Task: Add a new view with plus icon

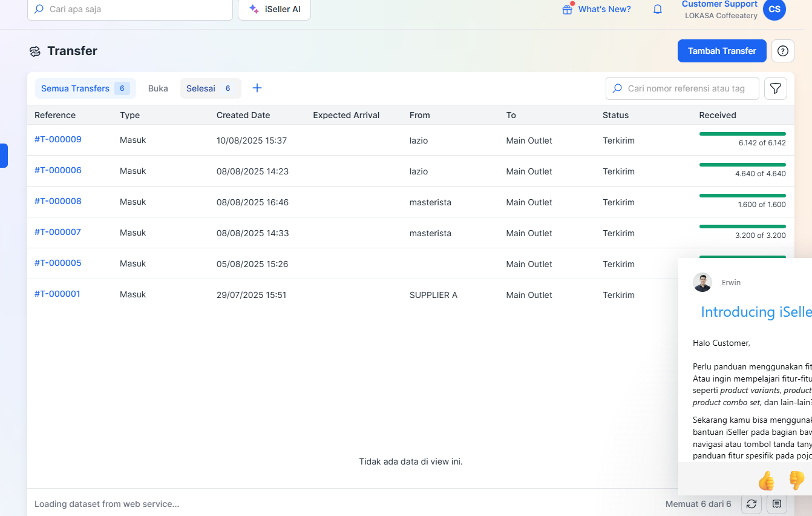Action: 257,88
